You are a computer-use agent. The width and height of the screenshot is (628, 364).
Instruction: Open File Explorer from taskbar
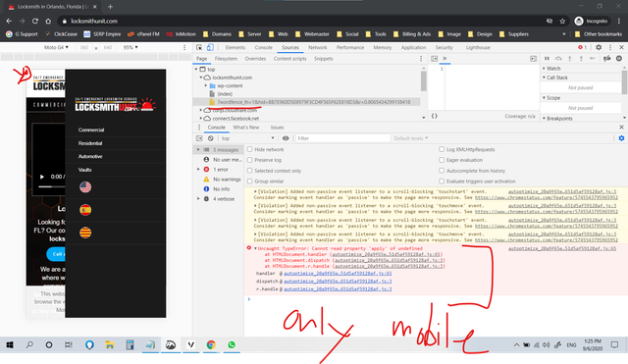(x=109, y=344)
